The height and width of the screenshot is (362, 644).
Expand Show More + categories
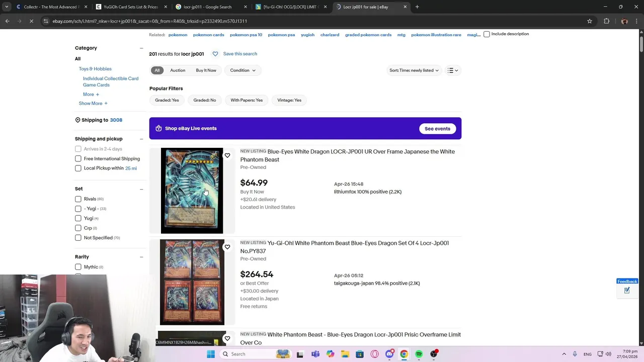[x=93, y=104]
